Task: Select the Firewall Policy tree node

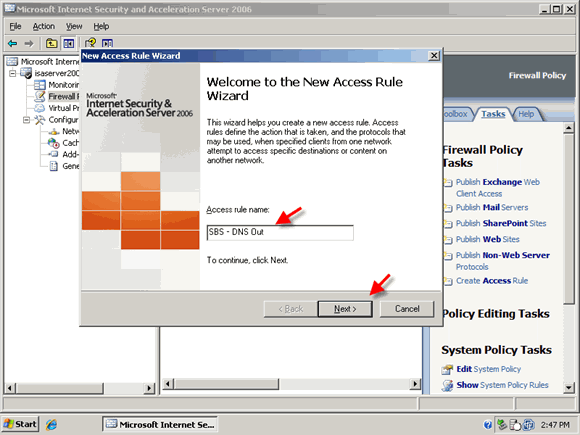Action: pyautogui.click(x=64, y=97)
